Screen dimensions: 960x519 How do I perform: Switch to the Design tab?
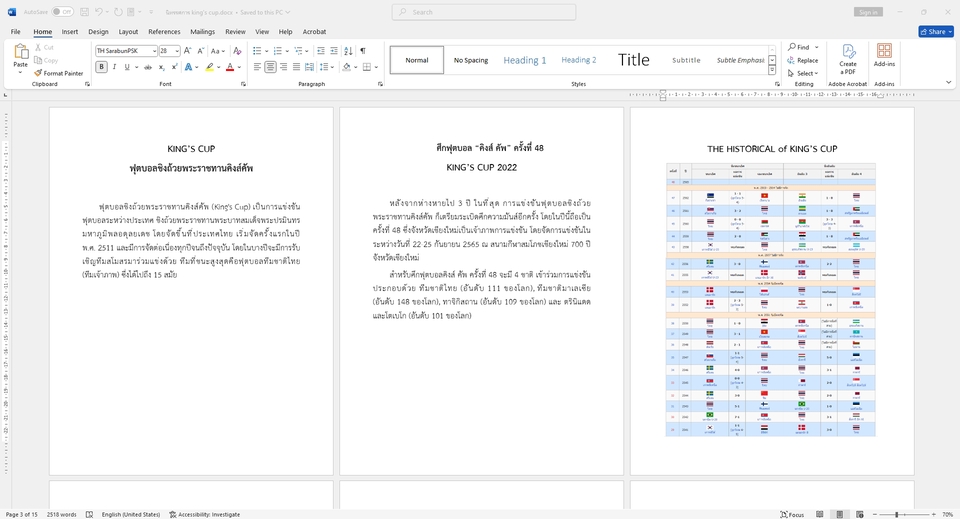(x=98, y=32)
